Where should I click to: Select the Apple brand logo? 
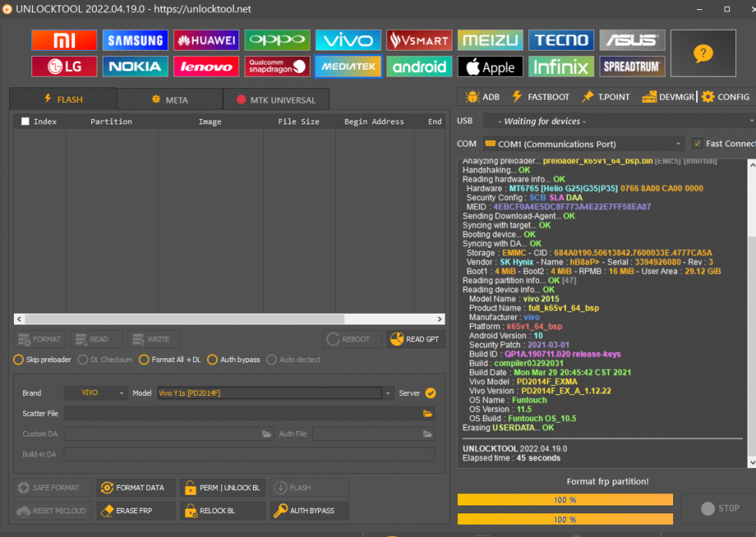click(x=491, y=67)
